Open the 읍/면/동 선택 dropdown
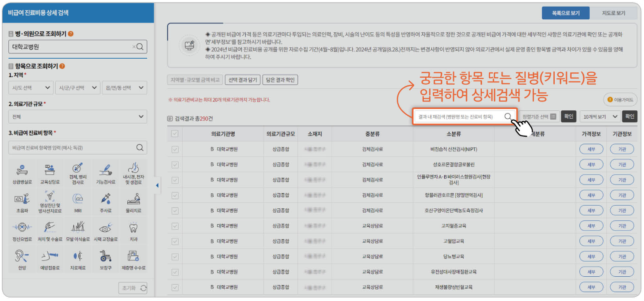The image size is (644, 301). tap(124, 88)
